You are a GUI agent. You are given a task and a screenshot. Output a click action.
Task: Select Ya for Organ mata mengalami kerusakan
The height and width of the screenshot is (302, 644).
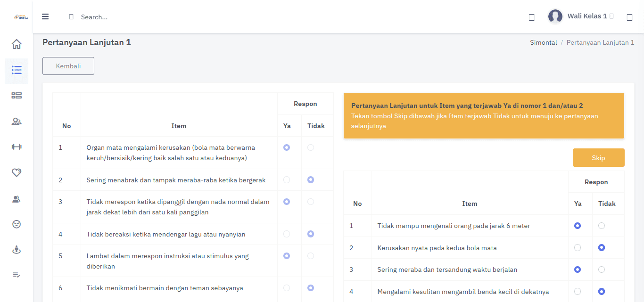287,147
